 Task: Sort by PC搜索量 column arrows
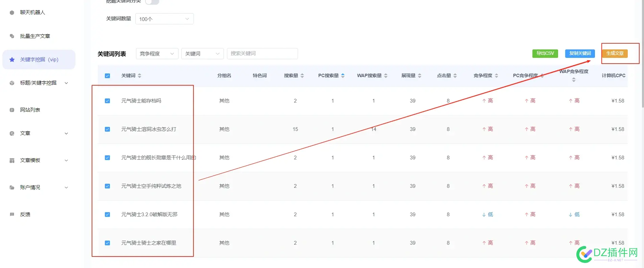343,76
